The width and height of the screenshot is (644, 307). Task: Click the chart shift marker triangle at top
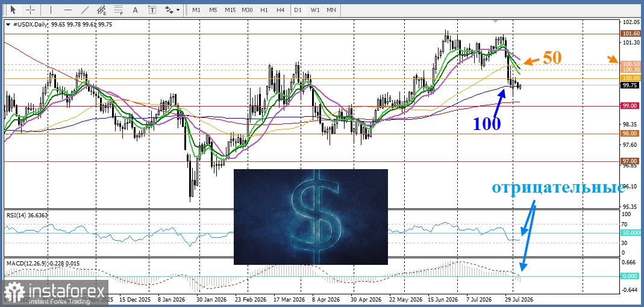(496, 20)
